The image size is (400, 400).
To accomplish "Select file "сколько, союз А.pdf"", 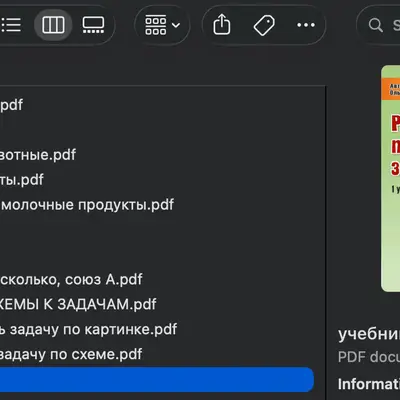I will click(71, 279).
